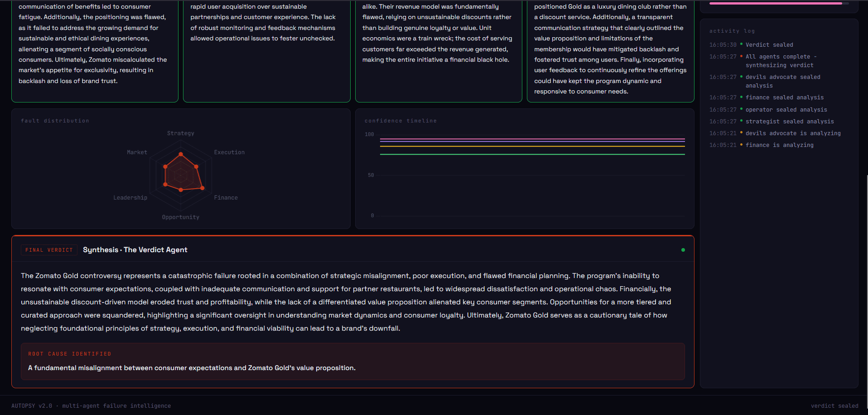Click the yellow line in the confidence timeline
The image size is (868, 415).
pos(532,146)
